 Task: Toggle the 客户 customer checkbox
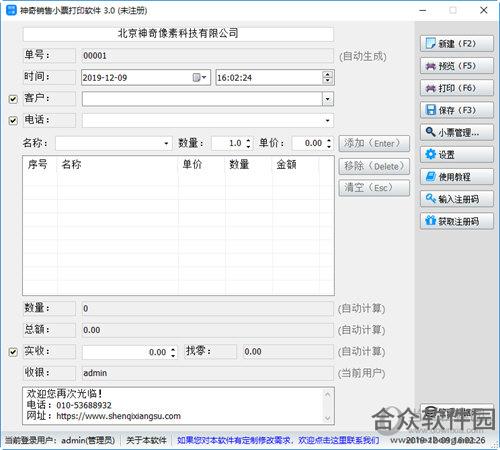click(x=13, y=99)
